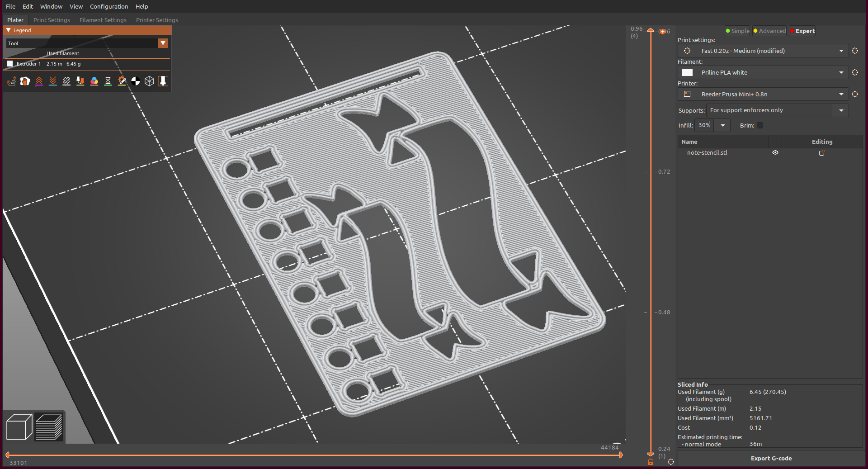This screenshot has height=469, width=868.
Task: Switch to Simple mode
Action: click(x=737, y=31)
